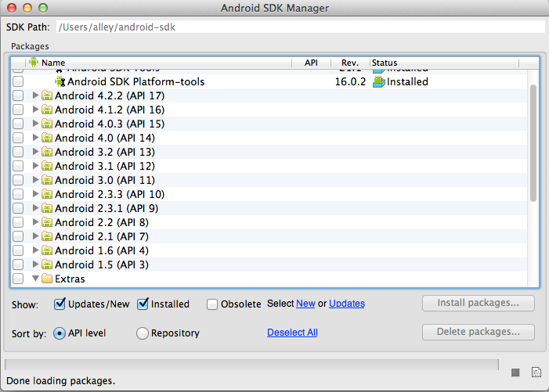The image size is (549, 392).
Task: Expand the Android 2.3.1 (API 9) node
Action: [x=35, y=207]
